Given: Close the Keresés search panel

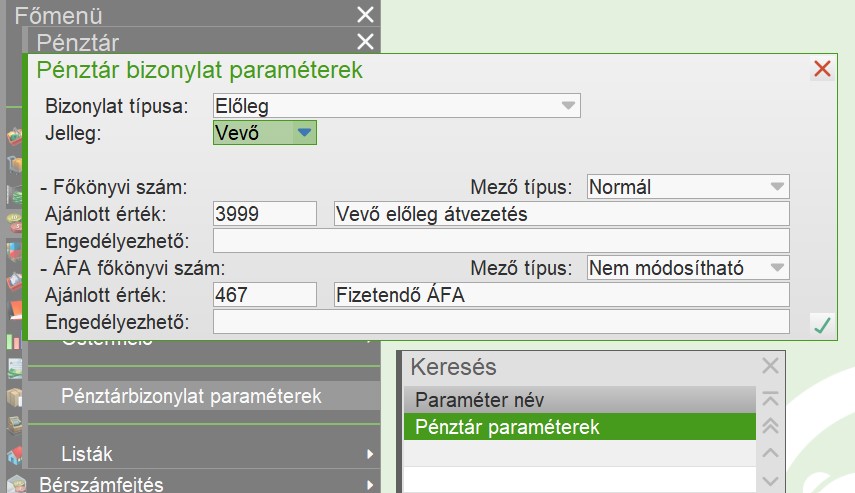Looking at the screenshot, I should [770, 366].
